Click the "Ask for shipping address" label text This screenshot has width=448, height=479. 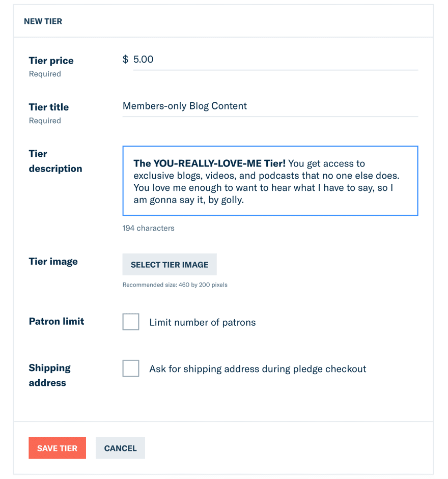point(258,369)
